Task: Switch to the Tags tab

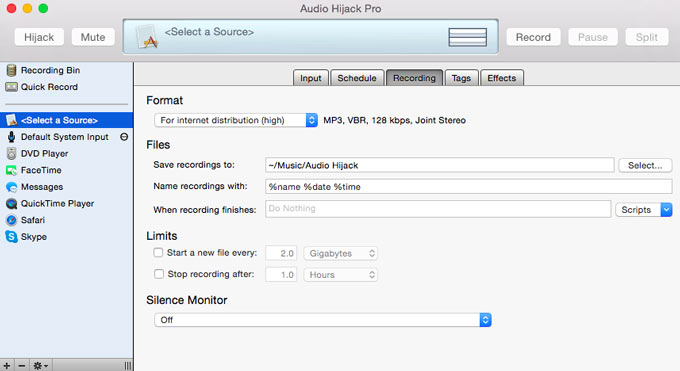Action: tap(461, 78)
